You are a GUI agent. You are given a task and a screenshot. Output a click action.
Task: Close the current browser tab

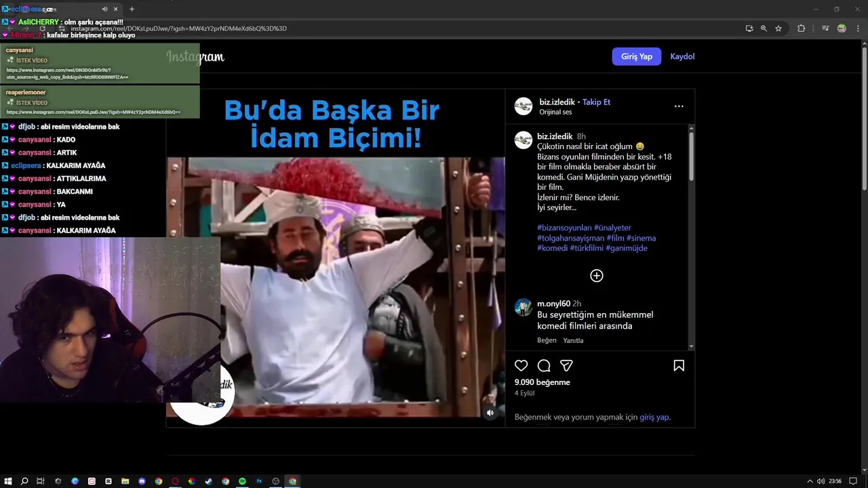pyautogui.click(x=115, y=9)
